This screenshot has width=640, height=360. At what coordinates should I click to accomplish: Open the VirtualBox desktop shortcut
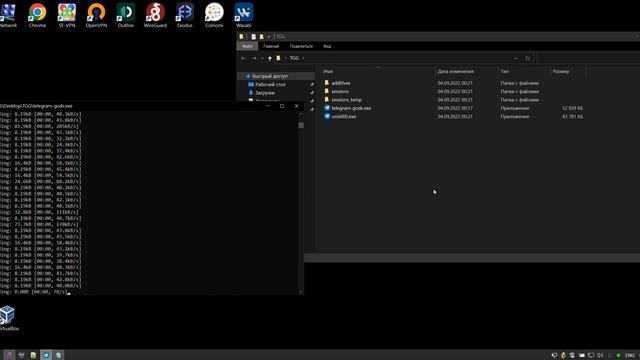(x=8, y=318)
